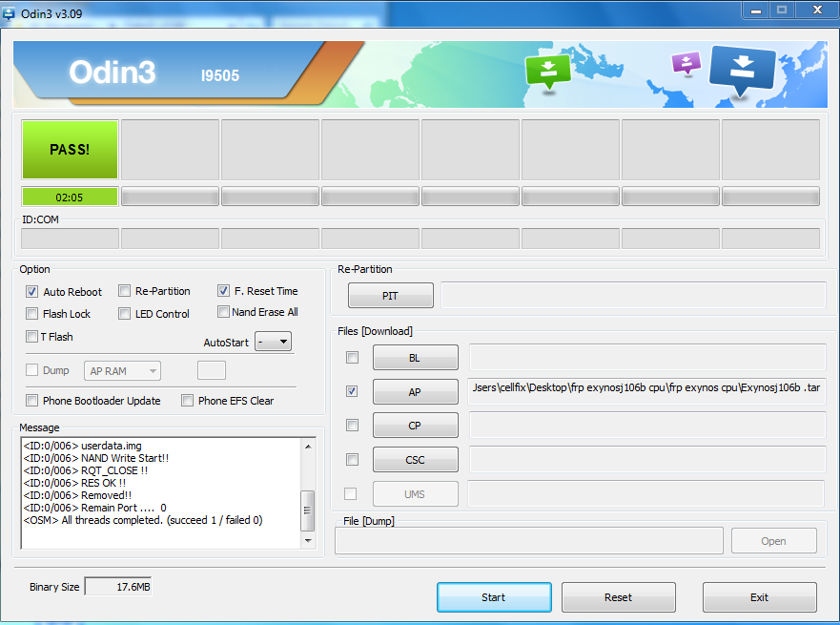Close the Odin3 window
Screen dimensions: 840x625
pos(817,10)
